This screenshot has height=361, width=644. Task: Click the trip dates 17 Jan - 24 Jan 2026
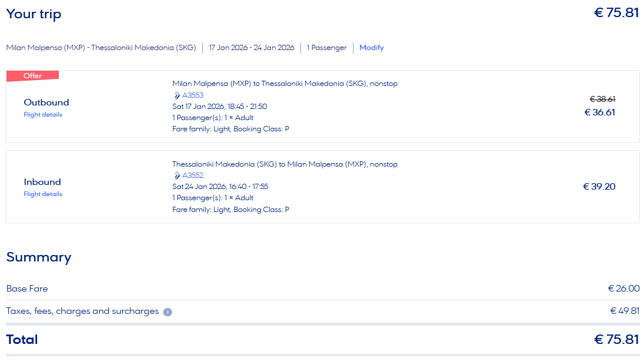point(252,48)
